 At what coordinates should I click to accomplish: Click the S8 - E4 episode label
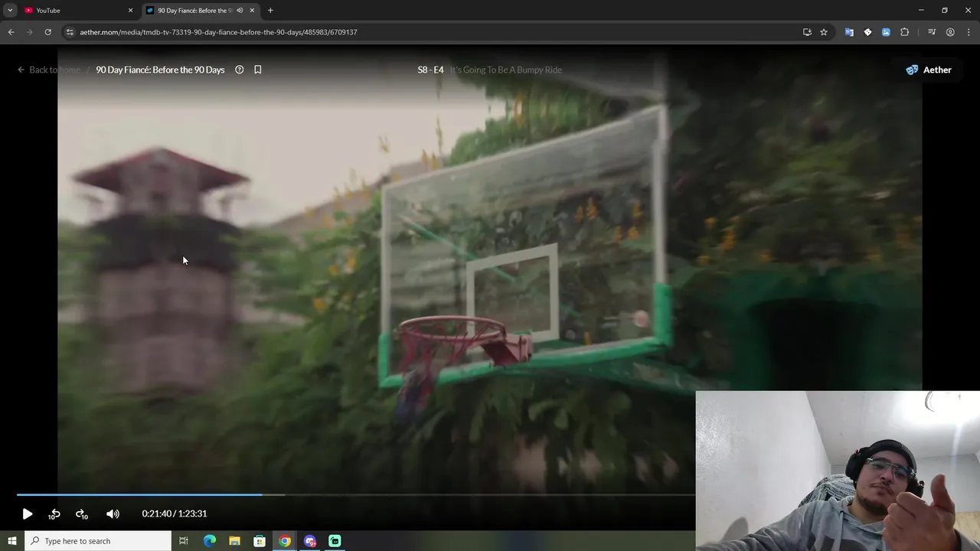pyautogui.click(x=430, y=70)
